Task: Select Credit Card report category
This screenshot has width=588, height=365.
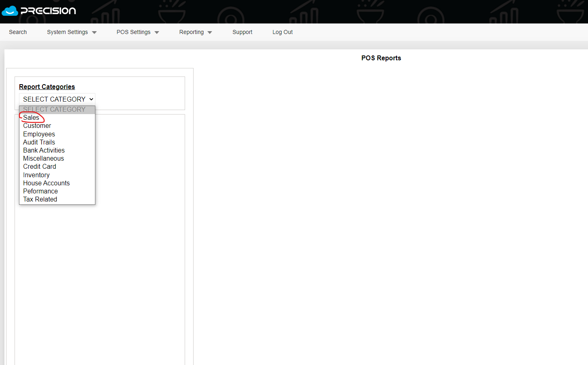Action: (57, 167)
